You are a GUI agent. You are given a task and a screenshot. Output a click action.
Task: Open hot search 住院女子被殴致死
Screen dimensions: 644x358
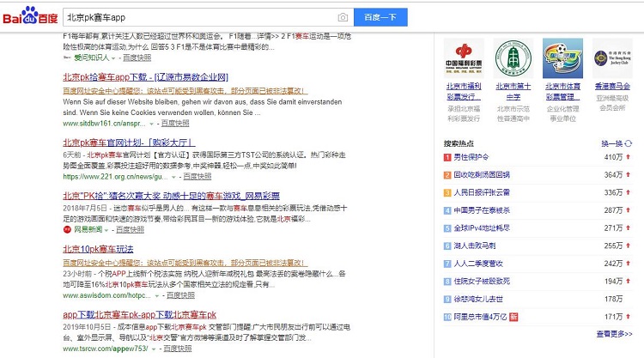482,282
